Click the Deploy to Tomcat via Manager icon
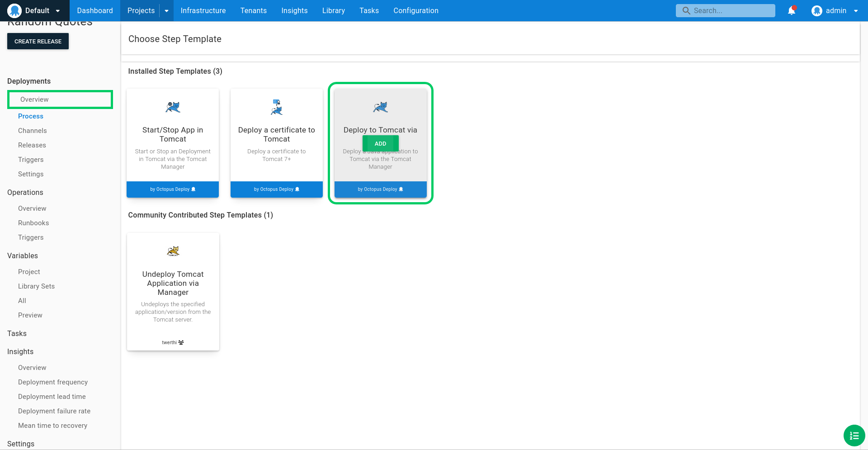The width and height of the screenshot is (868, 450). [x=380, y=107]
